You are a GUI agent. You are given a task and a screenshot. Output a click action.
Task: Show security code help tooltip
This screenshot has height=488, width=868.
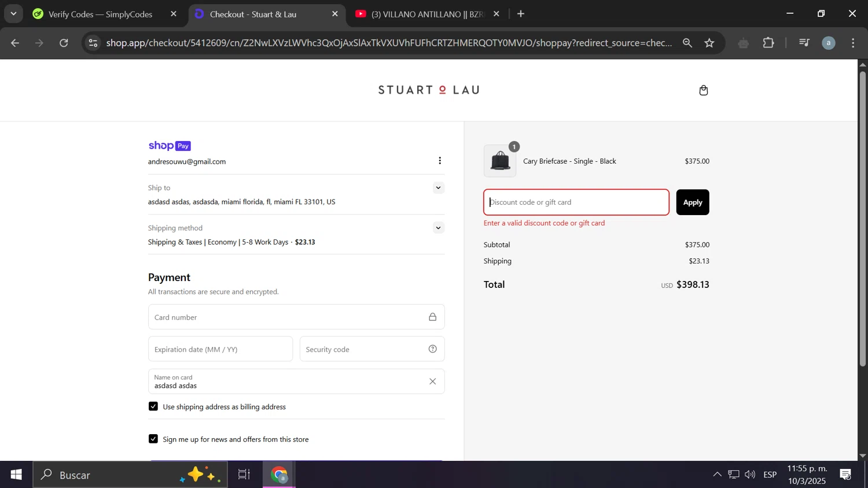point(432,349)
